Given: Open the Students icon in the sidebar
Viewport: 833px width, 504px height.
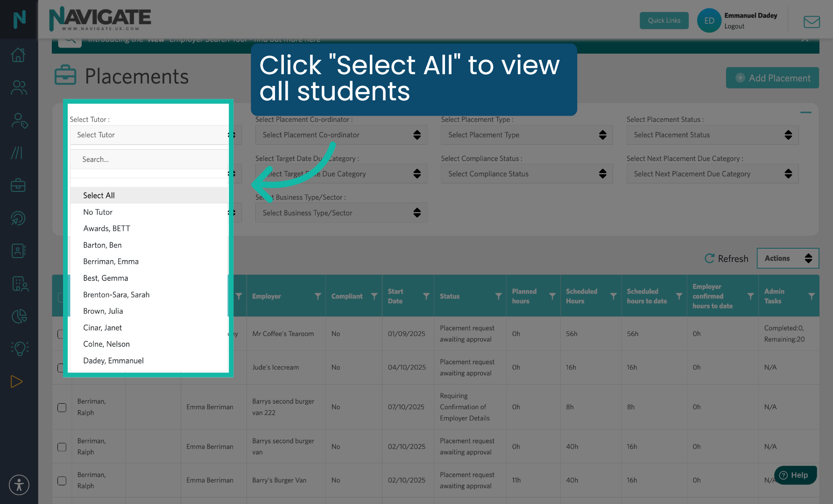Looking at the screenshot, I should (18, 87).
